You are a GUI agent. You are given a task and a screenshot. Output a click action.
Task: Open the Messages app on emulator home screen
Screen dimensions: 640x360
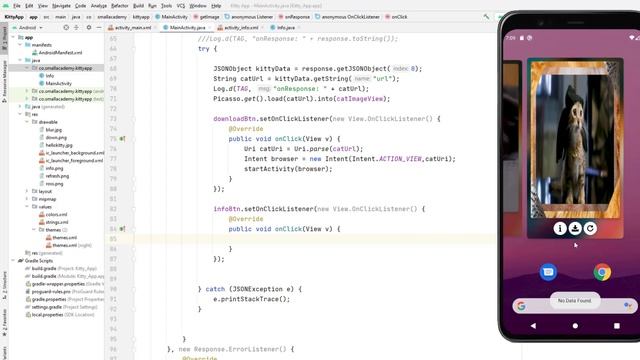tap(548, 272)
